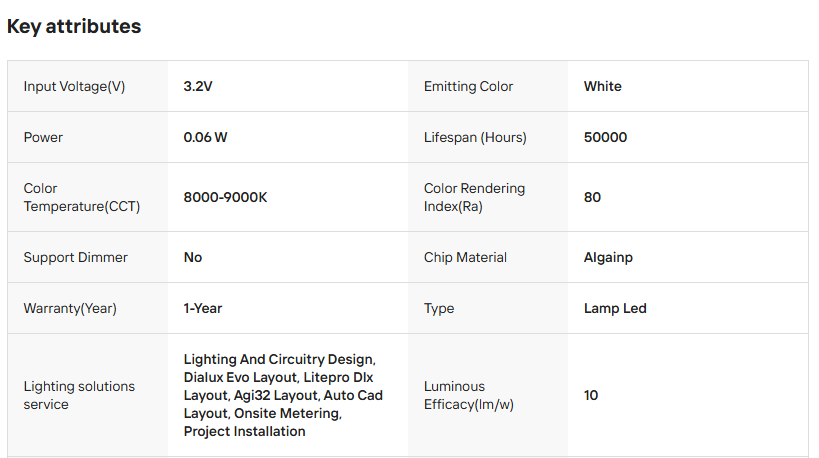
Task: Click the Color Temperature(CCT) label
Action: [82, 197]
